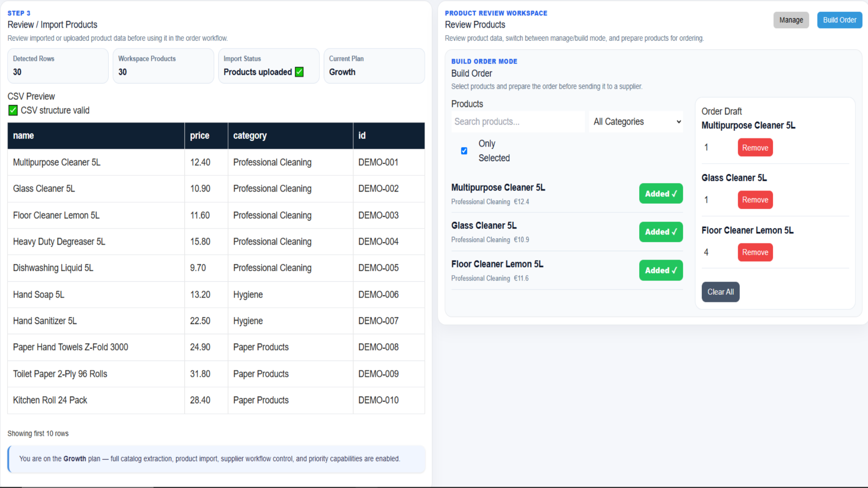Click the name column header
Screen dimensions: 868x488
pos(96,136)
